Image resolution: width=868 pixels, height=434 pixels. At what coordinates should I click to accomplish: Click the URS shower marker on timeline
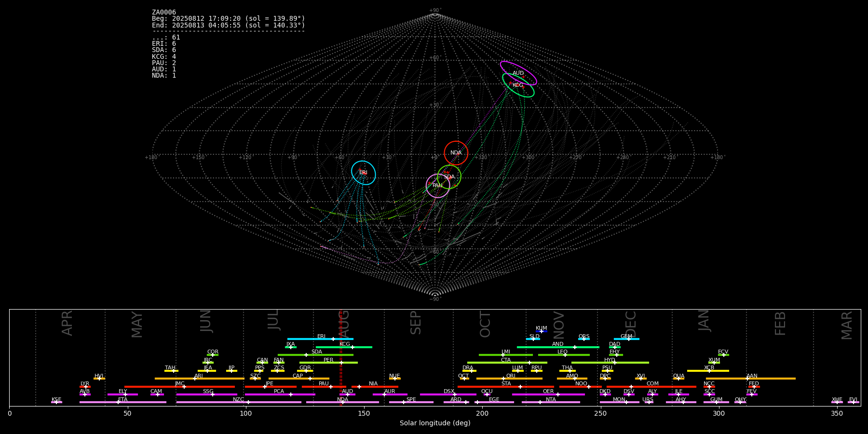[x=649, y=402]
